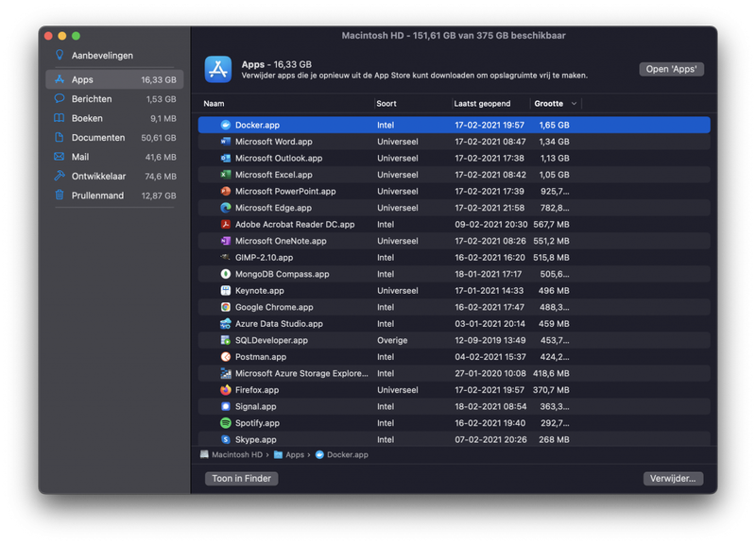The width and height of the screenshot is (756, 545).
Task: Select Documenten category in sidebar
Action: click(x=98, y=138)
